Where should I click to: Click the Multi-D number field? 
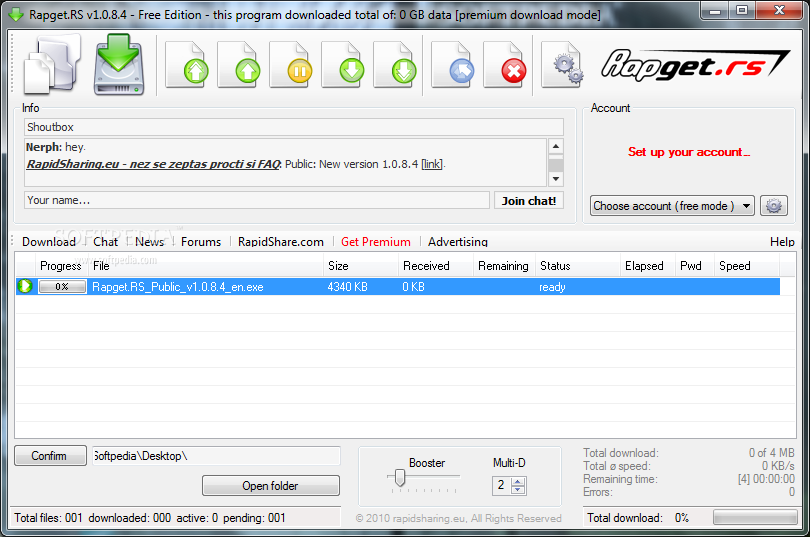pos(501,485)
